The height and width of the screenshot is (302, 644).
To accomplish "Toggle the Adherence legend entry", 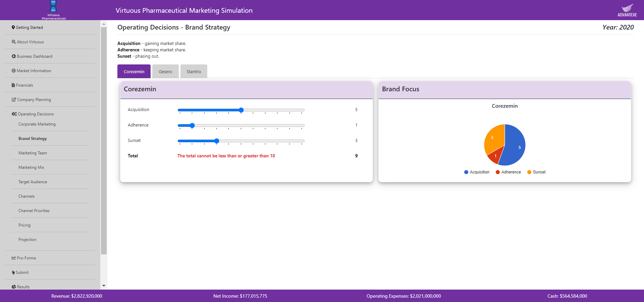I will coord(508,172).
